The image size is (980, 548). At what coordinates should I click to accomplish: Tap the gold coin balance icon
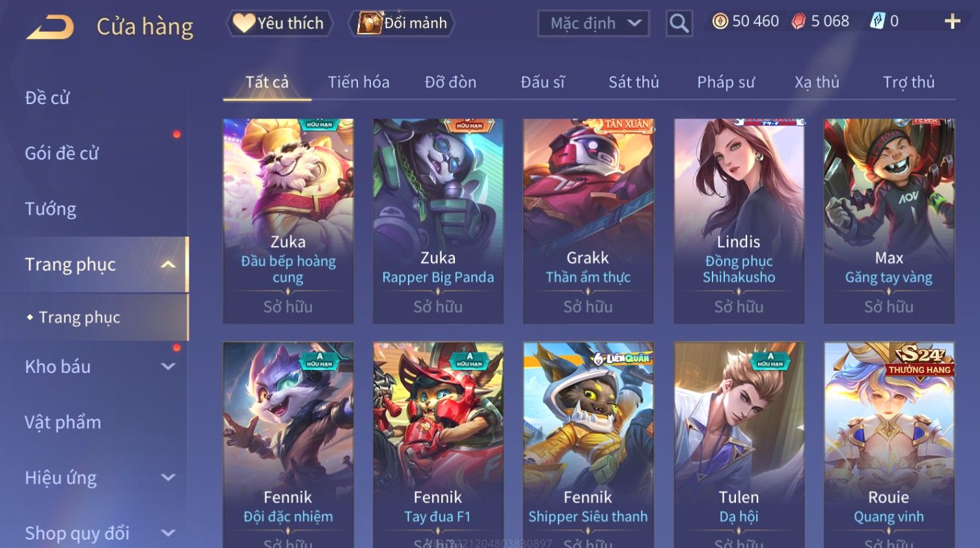tap(720, 21)
